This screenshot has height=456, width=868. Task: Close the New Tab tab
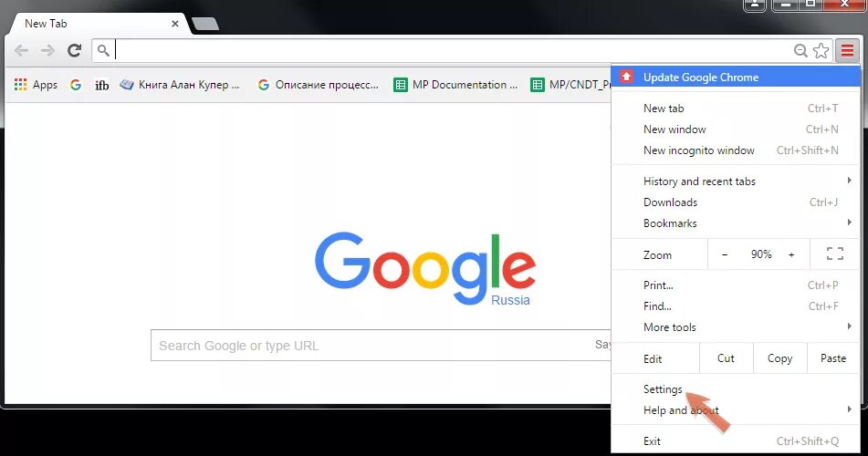tap(175, 24)
